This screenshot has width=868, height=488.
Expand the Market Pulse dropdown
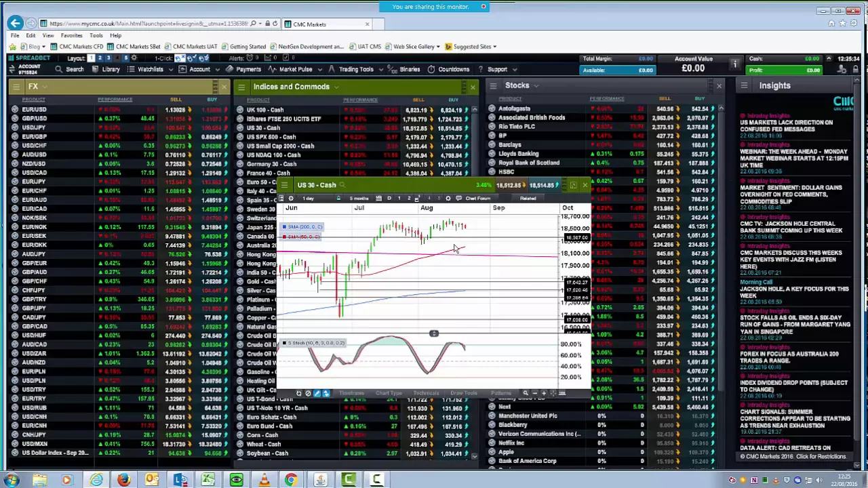tap(295, 69)
